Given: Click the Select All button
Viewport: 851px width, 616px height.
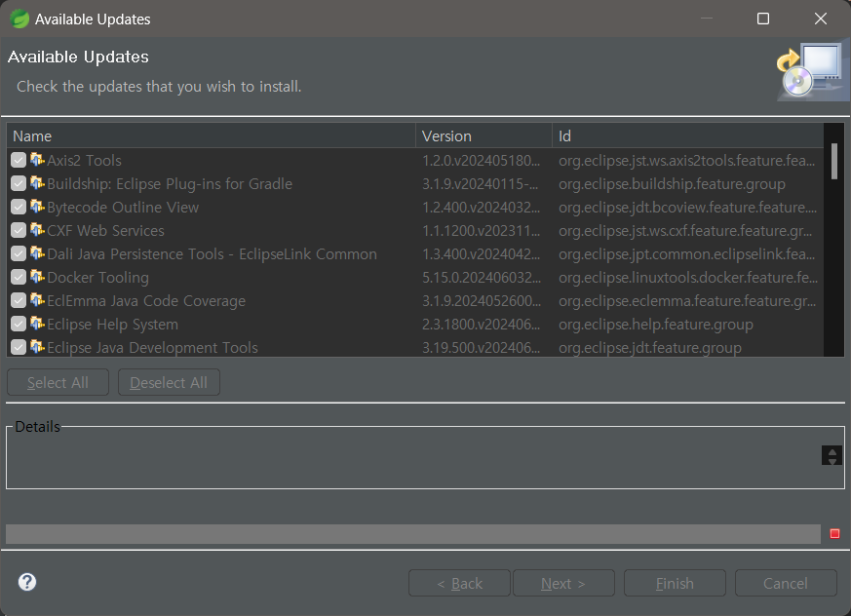Looking at the screenshot, I should (58, 383).
